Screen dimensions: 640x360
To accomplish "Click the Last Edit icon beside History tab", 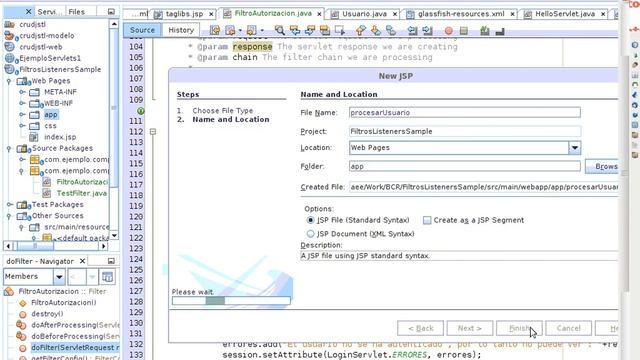I will click(215, 30).
